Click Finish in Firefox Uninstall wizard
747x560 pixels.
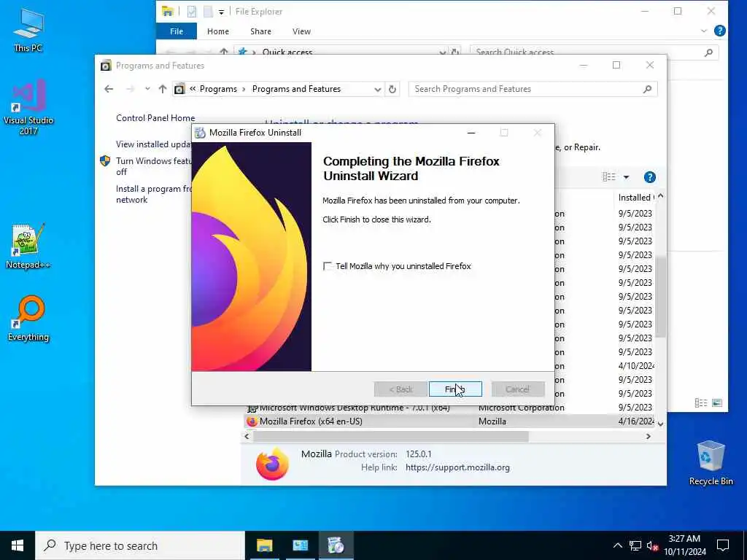pyautogui.click(x=455, y=389)
